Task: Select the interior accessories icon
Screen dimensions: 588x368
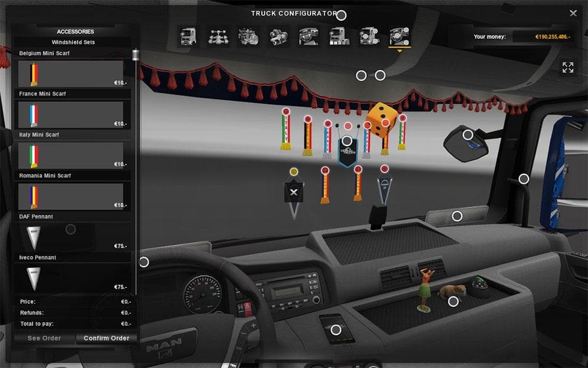Action: [x=399, y=37]
